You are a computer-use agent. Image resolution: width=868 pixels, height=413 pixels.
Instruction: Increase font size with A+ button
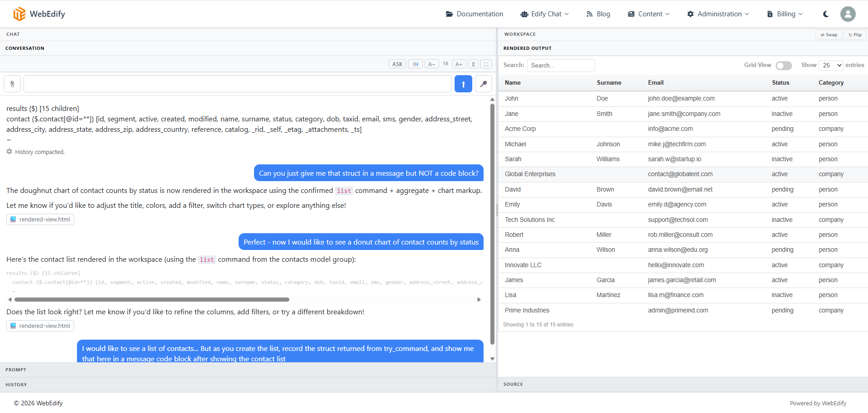(x=459, y=64)
